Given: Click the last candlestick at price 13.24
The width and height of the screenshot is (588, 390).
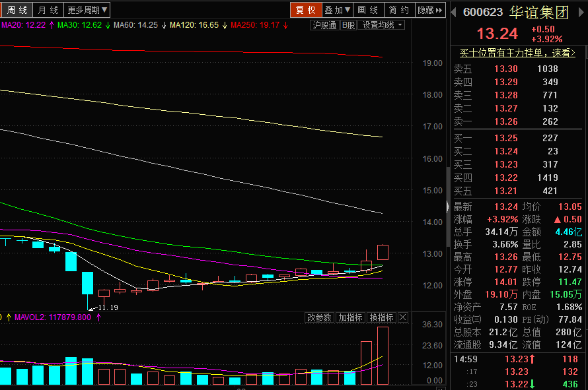Looking at the screenshot, I should [x=383, y=251].
